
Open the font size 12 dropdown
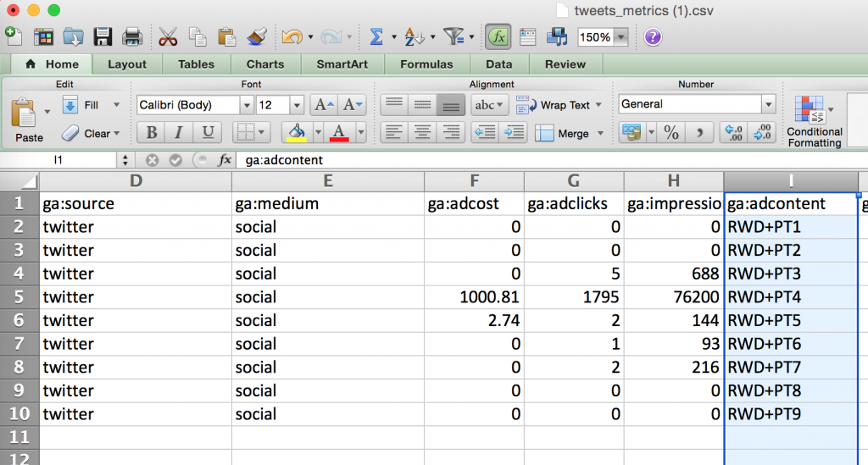pos(298,105)
